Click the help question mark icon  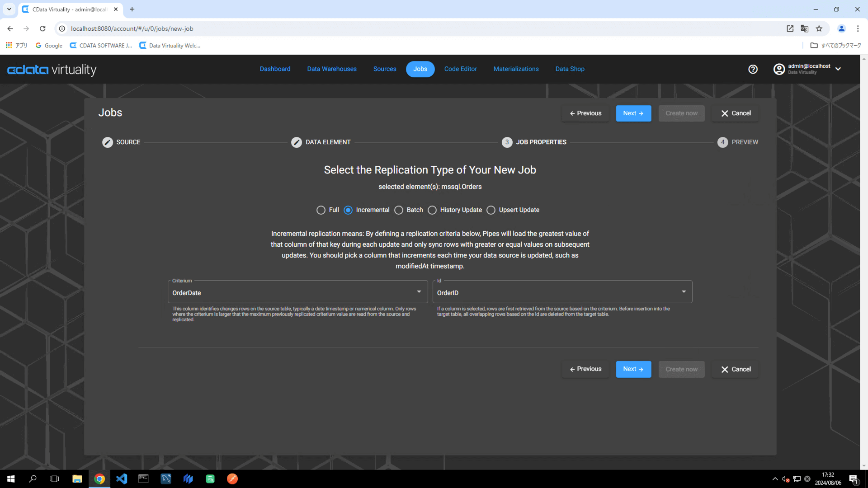(753, 69)
